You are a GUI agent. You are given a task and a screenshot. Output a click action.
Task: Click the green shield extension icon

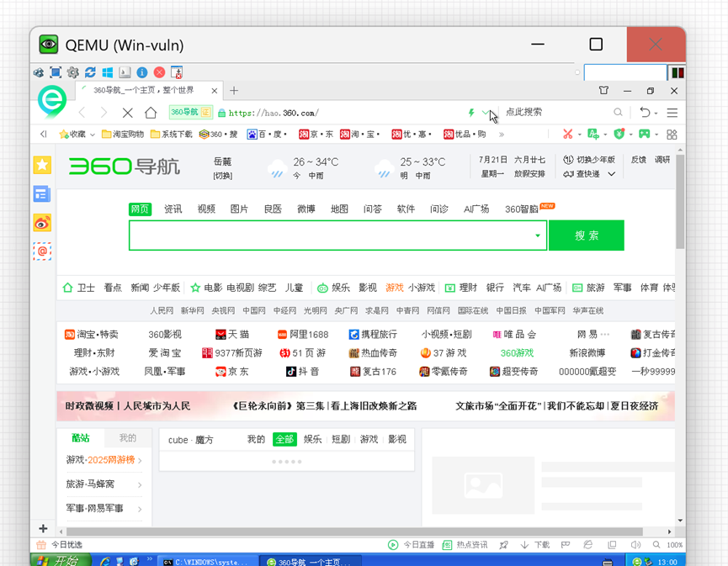click(x=619, y=134)
